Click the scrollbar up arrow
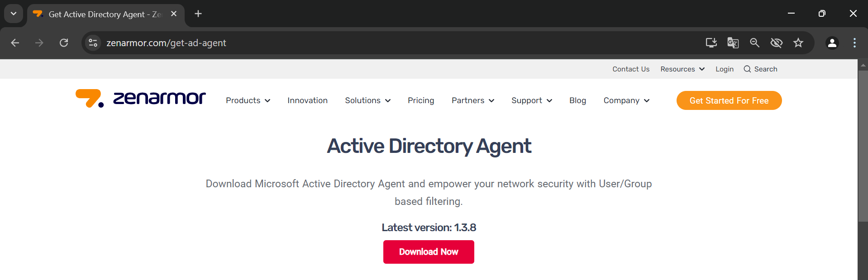The height and width of the screenshot is (280, 868). coord(863,65)
